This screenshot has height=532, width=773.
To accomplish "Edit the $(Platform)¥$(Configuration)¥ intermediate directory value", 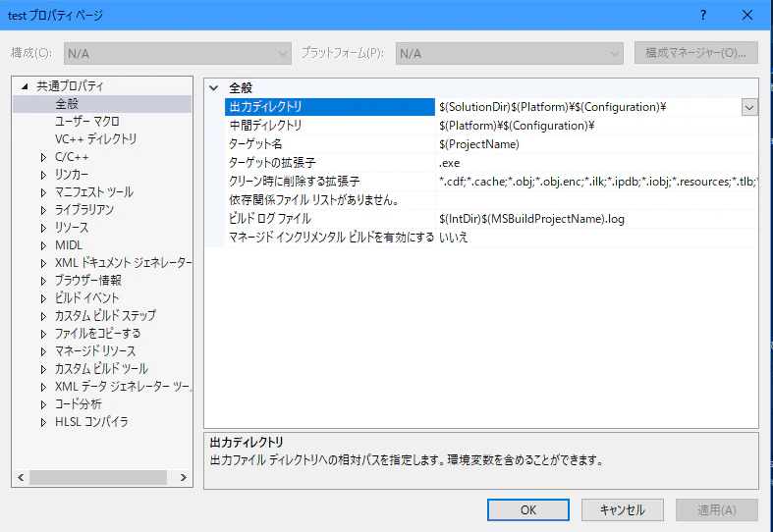I will pos(596,126).
